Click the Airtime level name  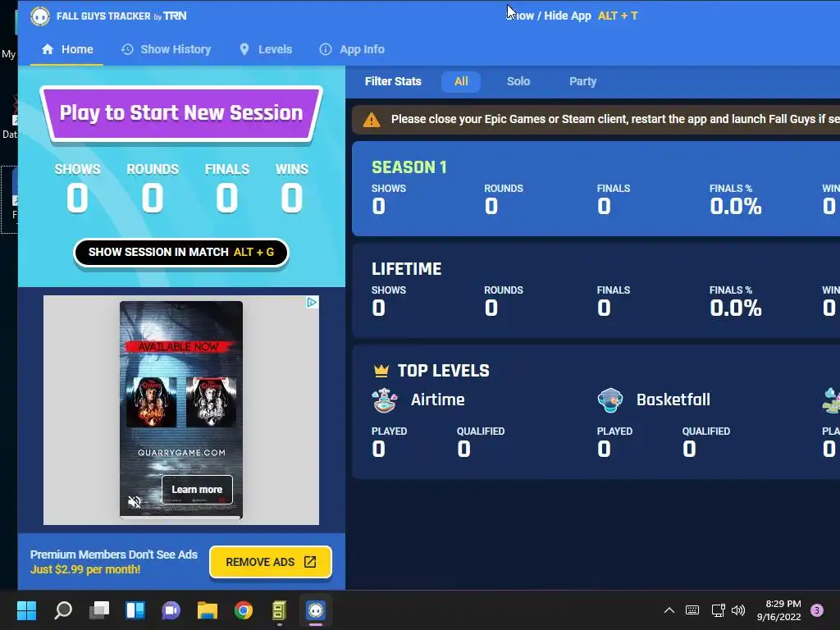(x=438, y=399)
